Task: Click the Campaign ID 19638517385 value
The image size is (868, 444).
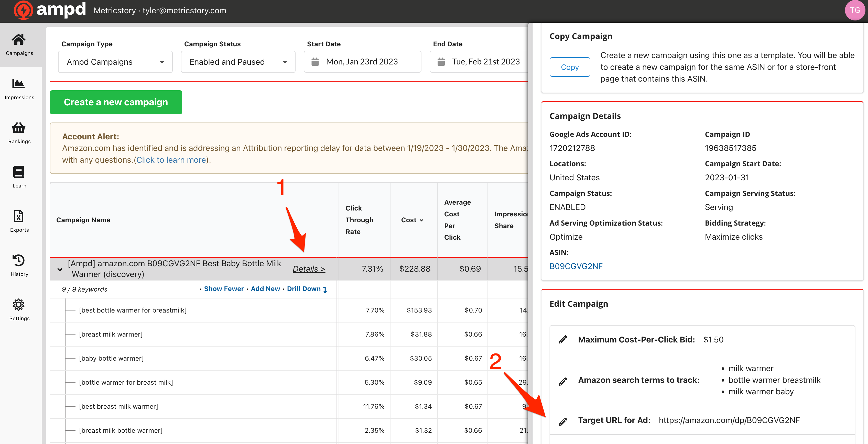Action: [x=731, y=148]
